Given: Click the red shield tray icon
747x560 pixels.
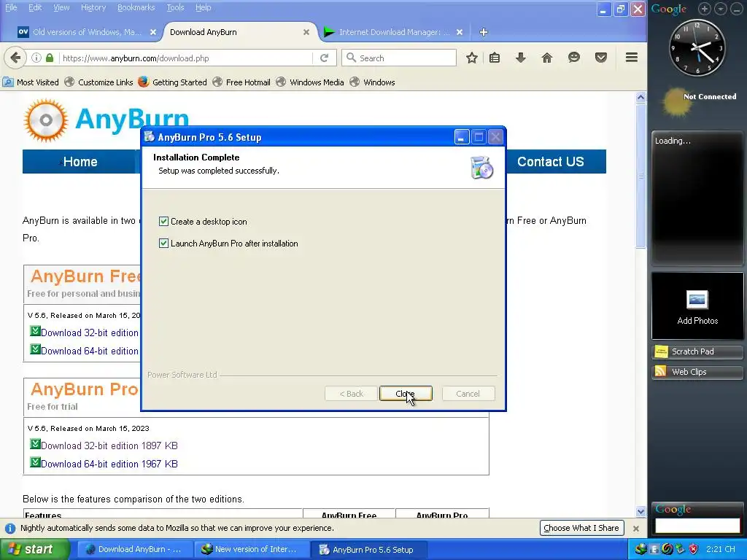Looking at the screenshot, I should click(x=693, y=549).
